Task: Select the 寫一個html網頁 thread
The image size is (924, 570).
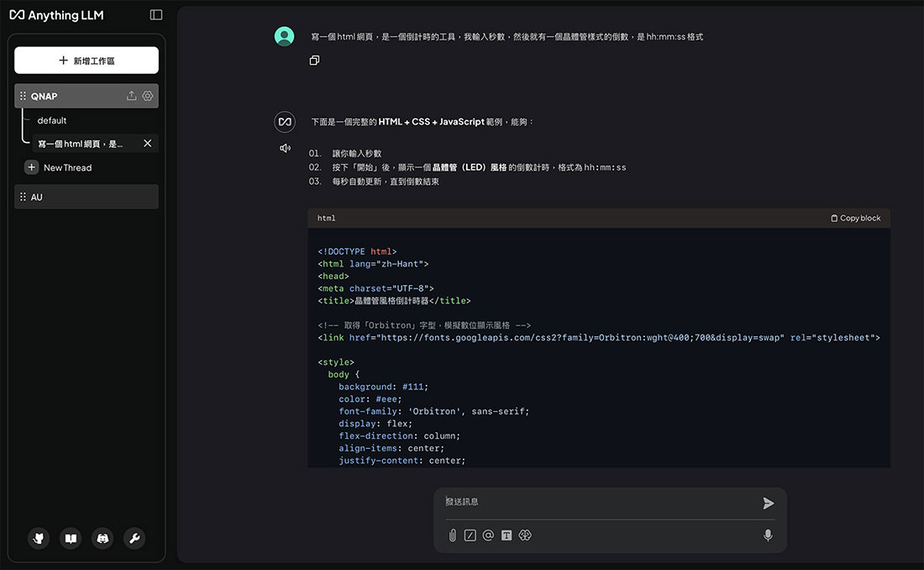Action: pyautogui.click(x=80, y=144)
